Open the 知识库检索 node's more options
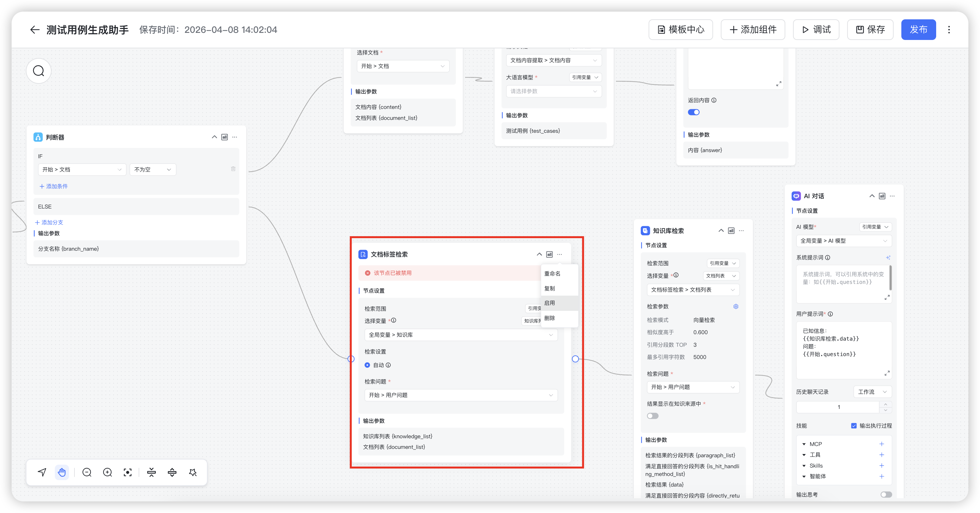 [x=741, y=231]
